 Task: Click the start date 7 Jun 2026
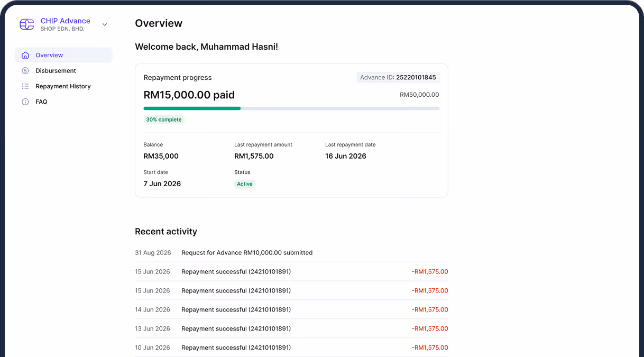pos(162,184)
